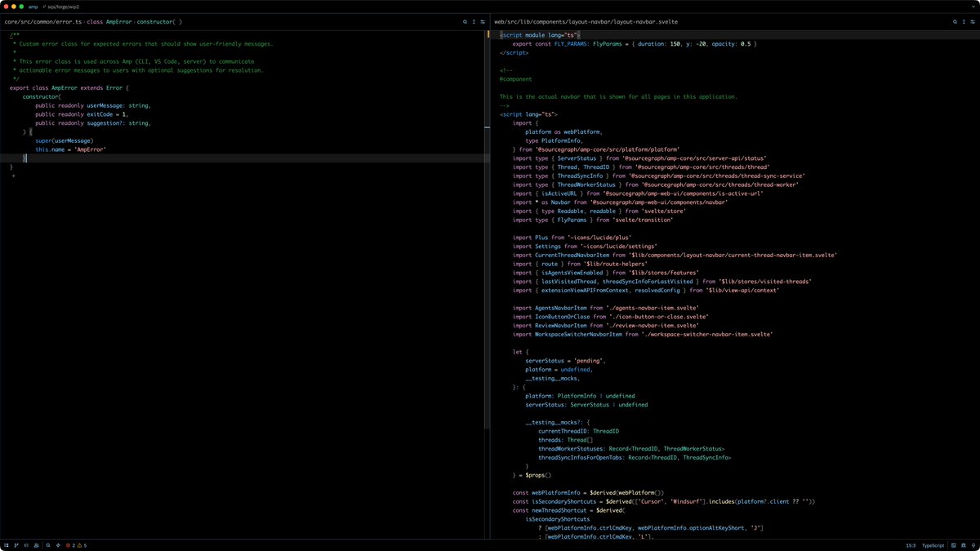Viewport: 980px width, 551px height.
Task: Click the magnifier search icon in status bar
Action: [48, 545]
